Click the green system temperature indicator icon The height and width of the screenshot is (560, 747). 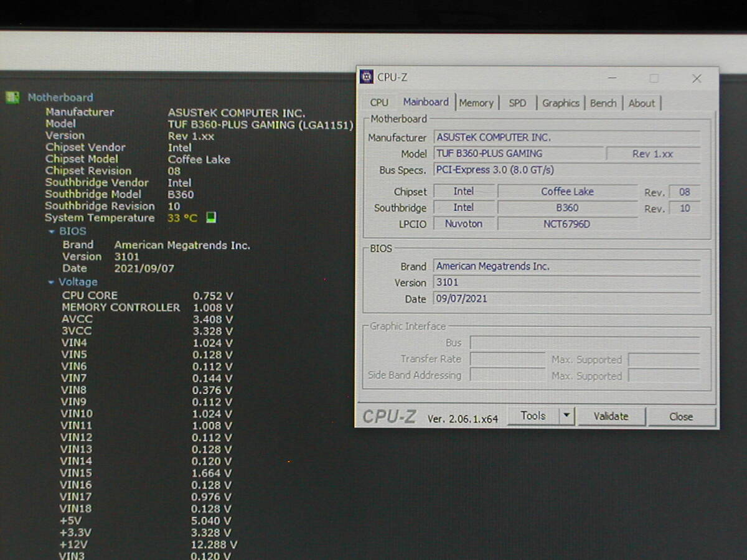(211, 218)
